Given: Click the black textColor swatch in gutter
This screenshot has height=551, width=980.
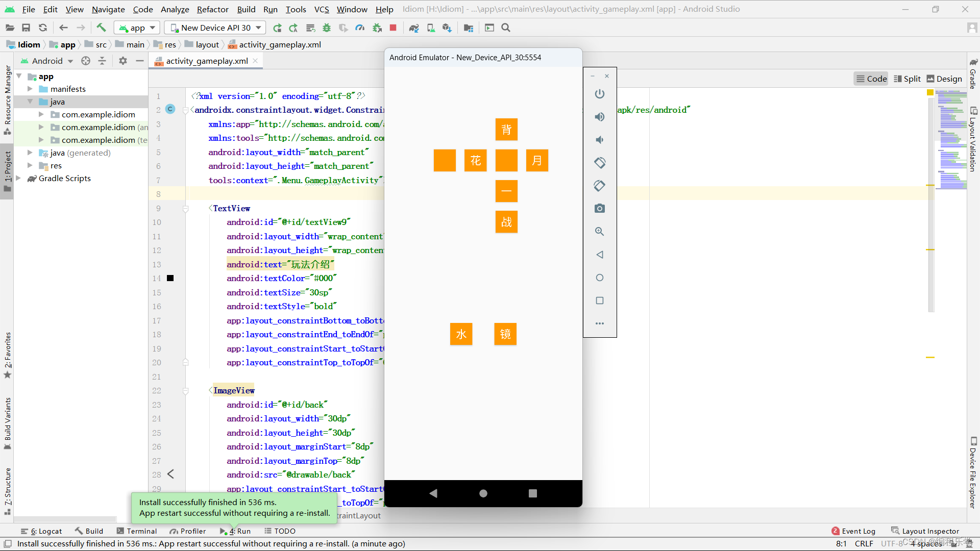Looking at the screenshot, I should coord(170,278).
